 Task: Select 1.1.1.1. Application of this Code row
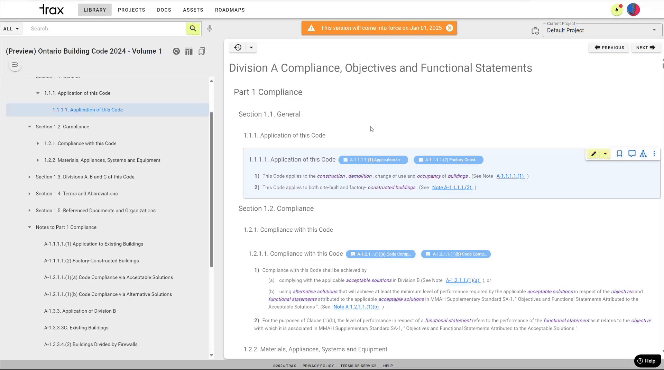click(107, 110)
